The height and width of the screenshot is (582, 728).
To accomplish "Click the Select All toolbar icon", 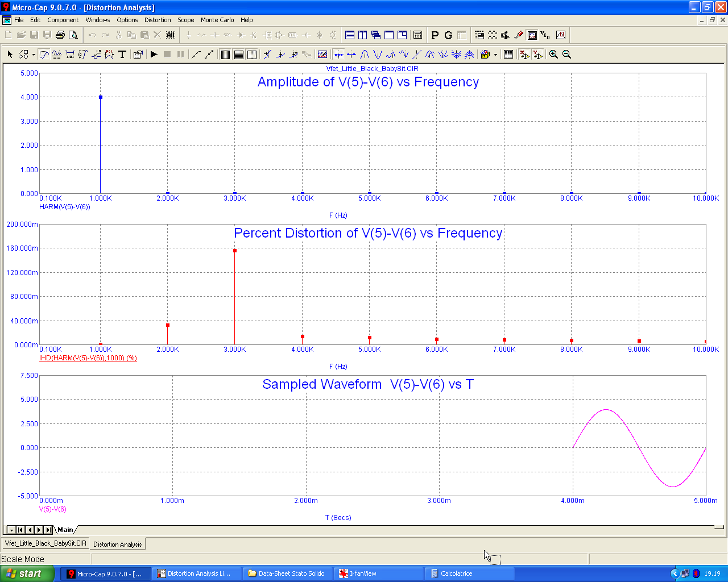I will [x=171, y=35].
